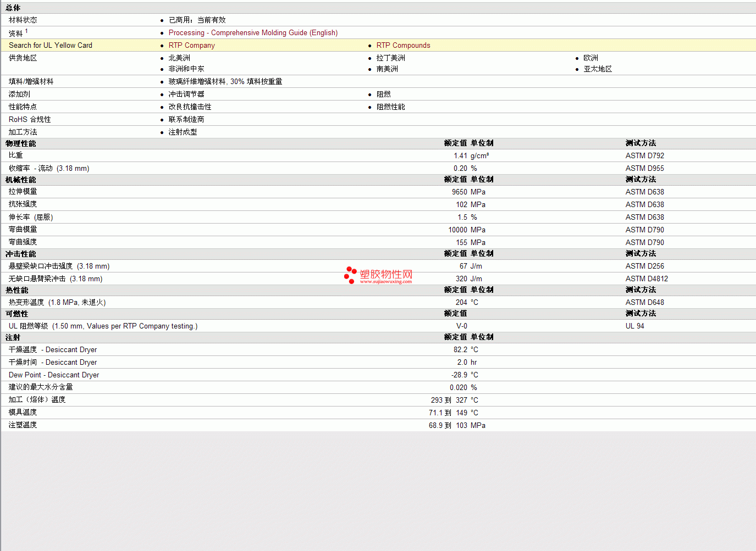756x551 pixels.
Task: Click the ASTM D648 test method
Action: 645,303
